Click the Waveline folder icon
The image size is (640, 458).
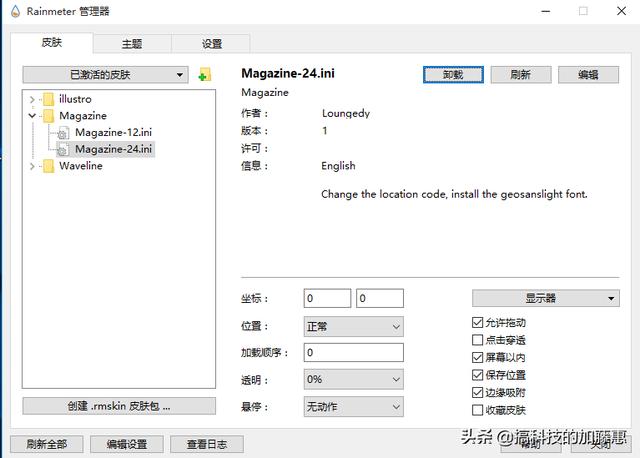tap(49, 166)
